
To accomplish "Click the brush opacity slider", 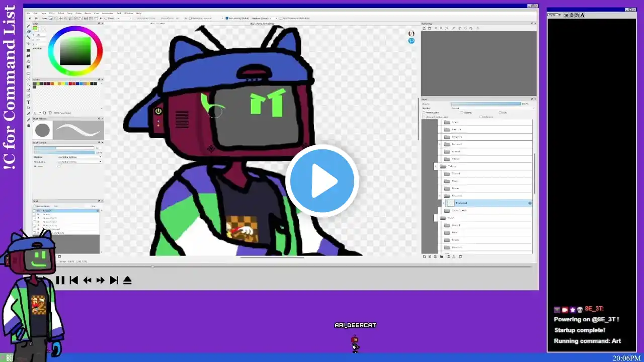I will coord(64,152).
